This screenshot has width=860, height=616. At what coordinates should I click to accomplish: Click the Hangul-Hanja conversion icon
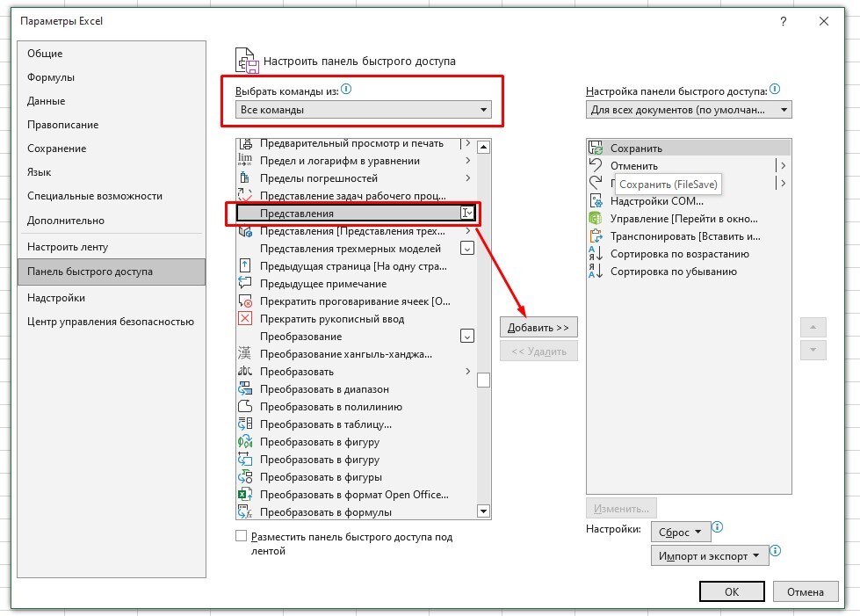click(x=245, y=353)
